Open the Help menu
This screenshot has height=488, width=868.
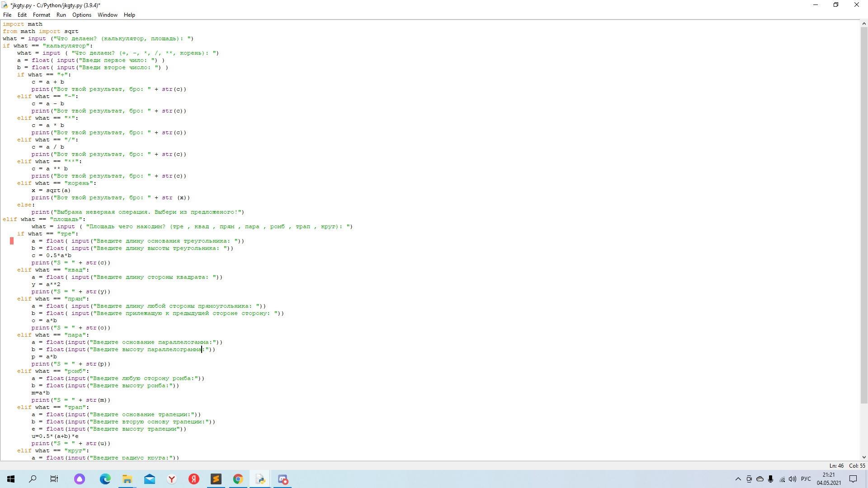[x=129, y=15]
